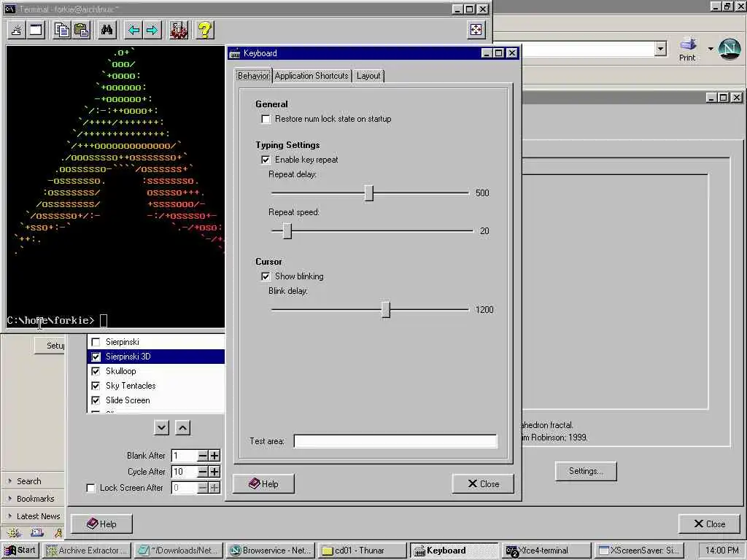Click the up arrow below screensaver list
747x560 pixels.
pyautogui.click(x=182, y=427)
